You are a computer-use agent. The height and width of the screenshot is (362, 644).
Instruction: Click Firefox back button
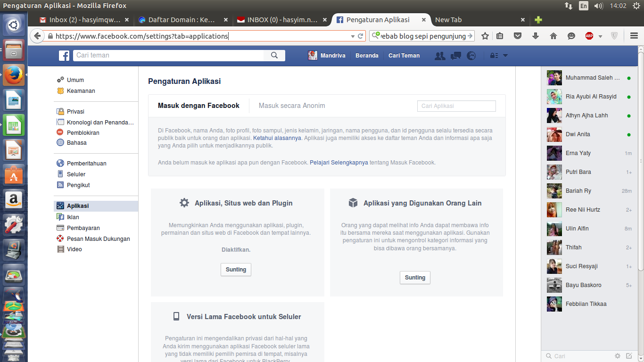[x=38, y=36]
